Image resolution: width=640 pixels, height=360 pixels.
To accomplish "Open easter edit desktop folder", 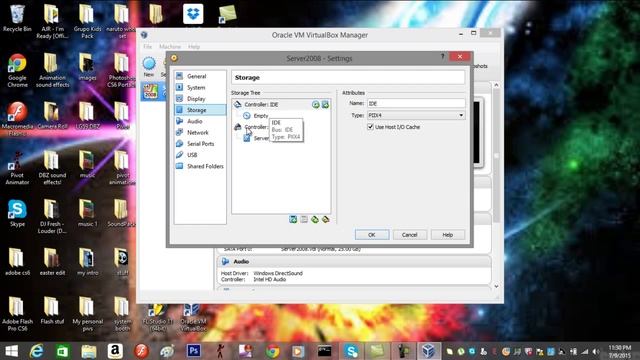I will [52, 262].
